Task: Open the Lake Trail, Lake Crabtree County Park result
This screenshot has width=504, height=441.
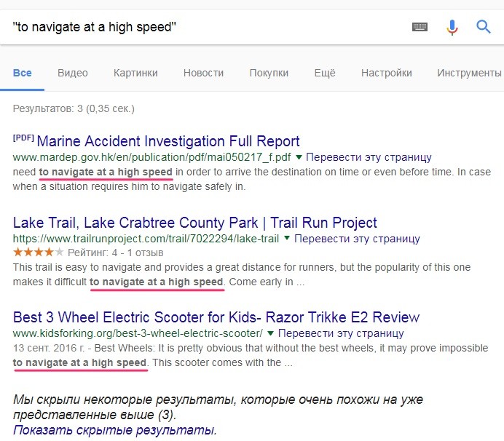Action: (195, 223)
